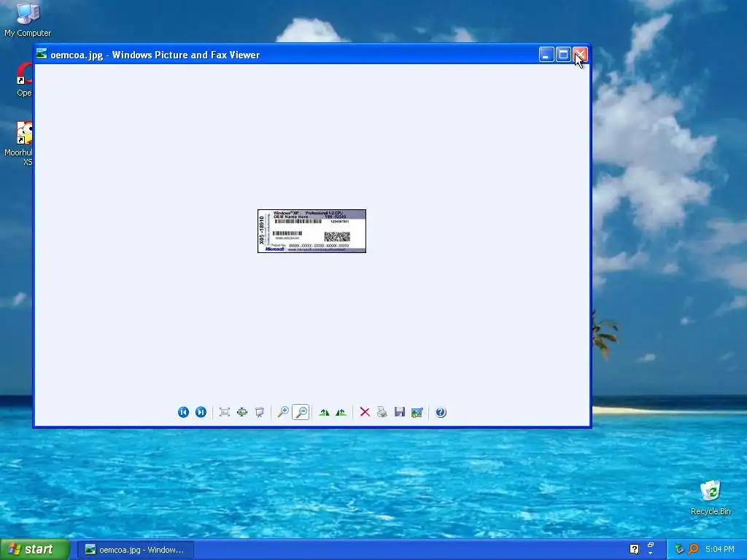Maximize the Picture and Fax Viewer window
747x560 pixels.
(x=563, y=55)
